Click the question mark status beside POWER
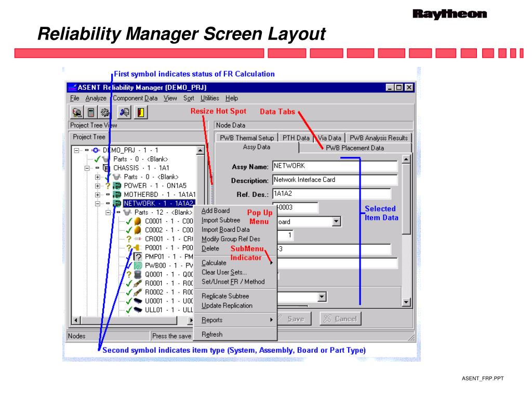Screen dimensions: 532x399 108,186
